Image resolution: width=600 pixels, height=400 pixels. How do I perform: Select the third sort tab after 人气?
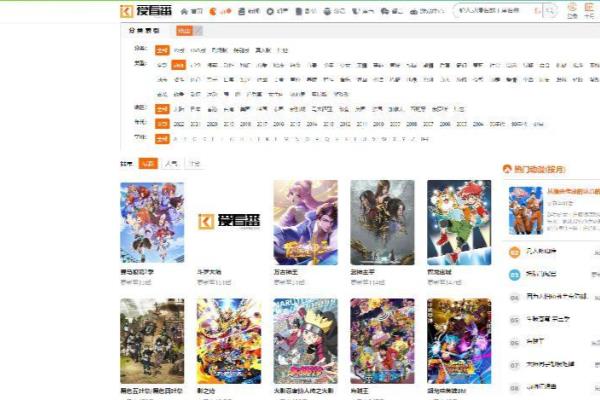(x=194, y=163)
